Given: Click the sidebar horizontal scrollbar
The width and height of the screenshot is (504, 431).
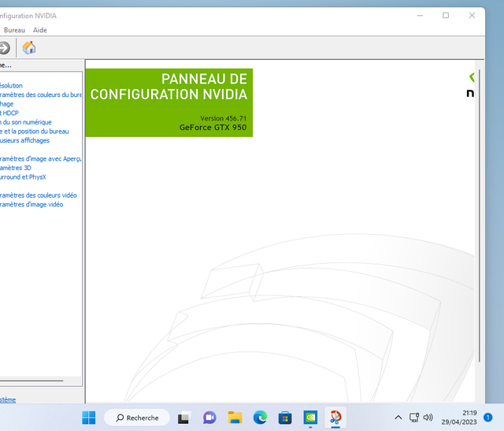Looking at the screenshot, I should [x=31, y=381].
